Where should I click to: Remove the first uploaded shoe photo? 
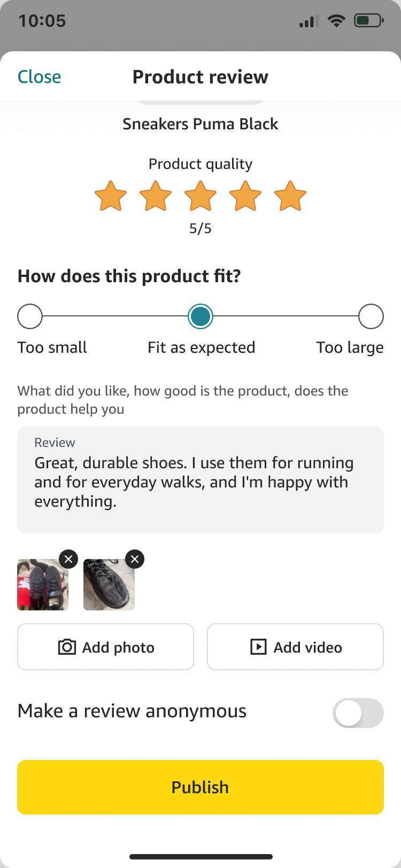pos(68,560)
